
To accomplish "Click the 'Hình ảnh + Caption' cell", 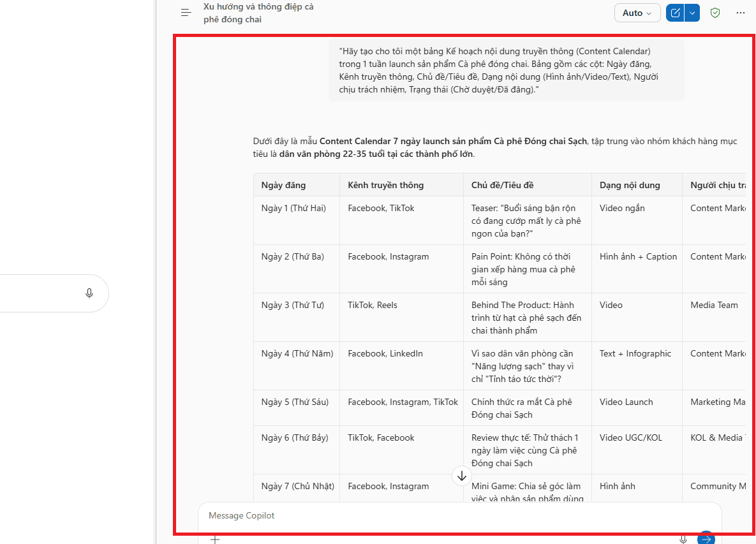I will coord(637,269).
